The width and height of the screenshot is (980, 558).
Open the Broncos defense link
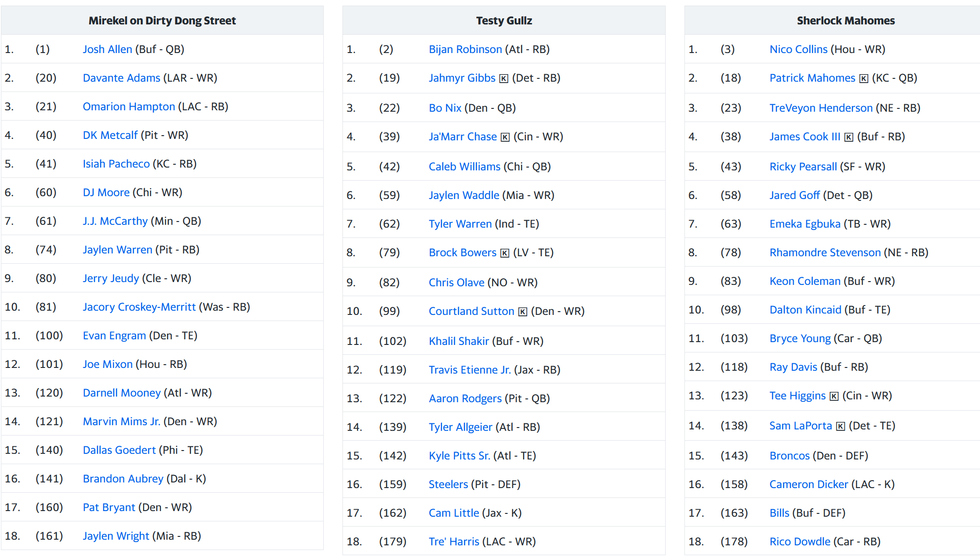pyautogui.click(x=789, y=456)
